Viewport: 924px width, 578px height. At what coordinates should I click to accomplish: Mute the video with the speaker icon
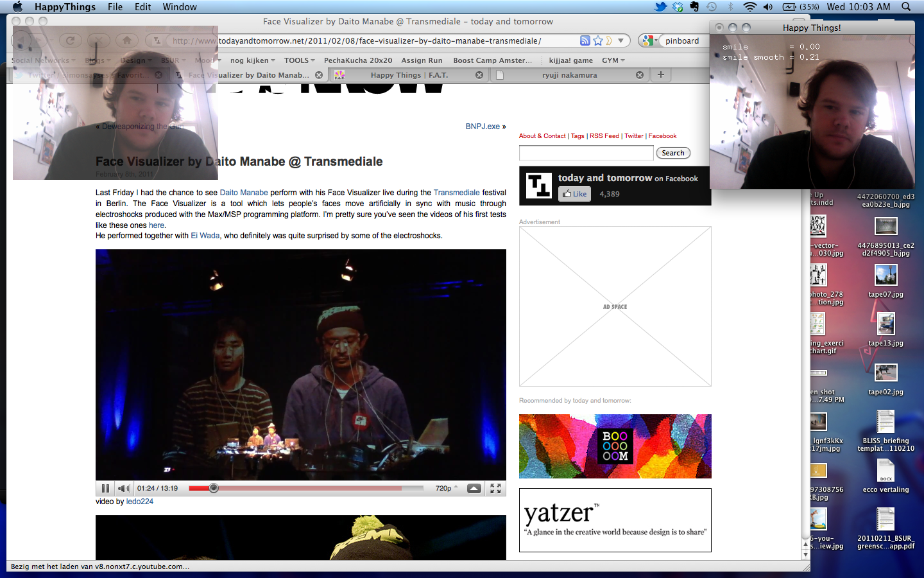point(124,489)
